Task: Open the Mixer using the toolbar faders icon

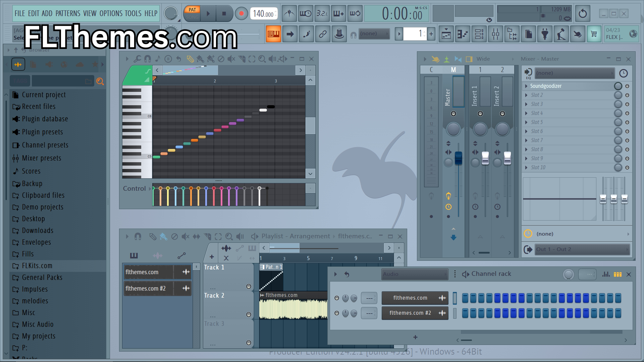Action: tap(495, 34)
